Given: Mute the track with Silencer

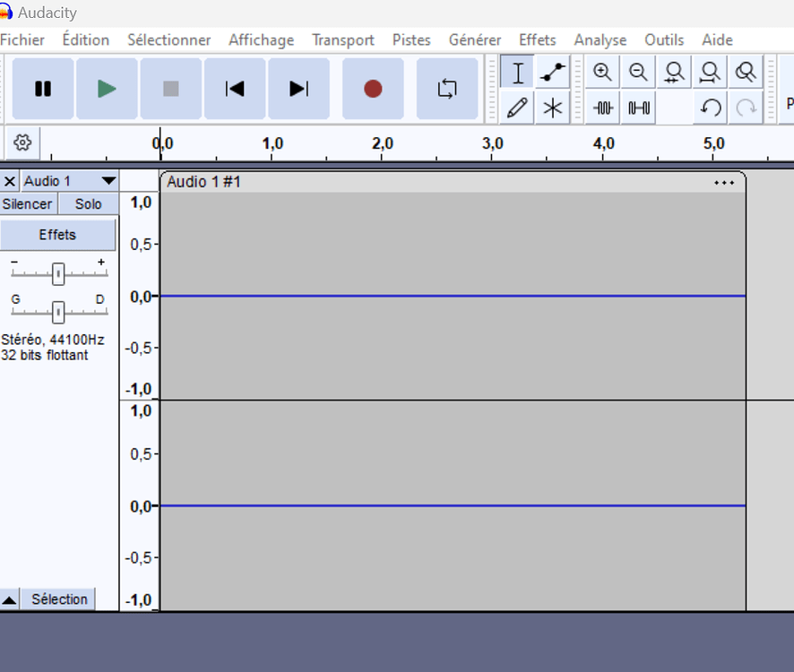Looking at the screenshot, I should coord(28,203).
